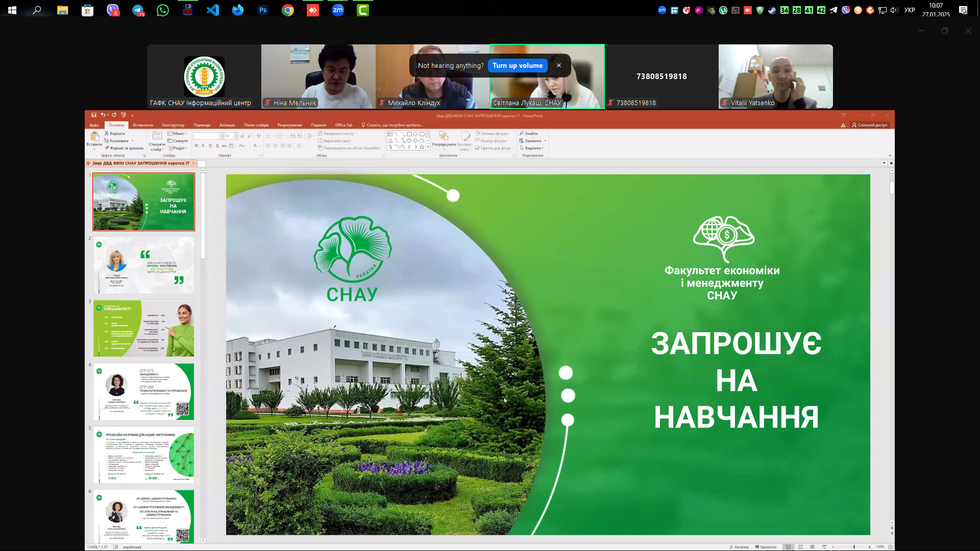Redo the action in quick access toolbar
This screenshot has width=980, height=551.
pos(114,115)
